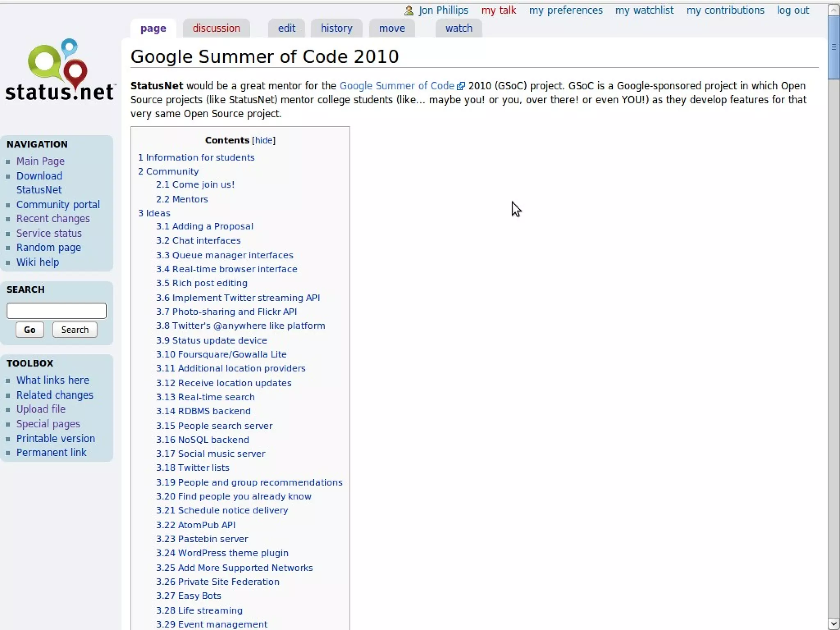
Task: Open Recent changes in the navigation
Action: 53,219
